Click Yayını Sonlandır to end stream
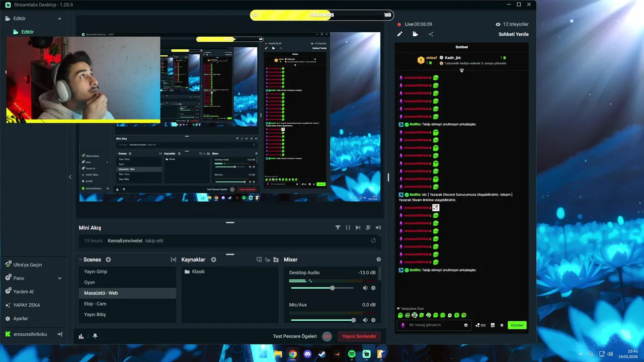 359,336
